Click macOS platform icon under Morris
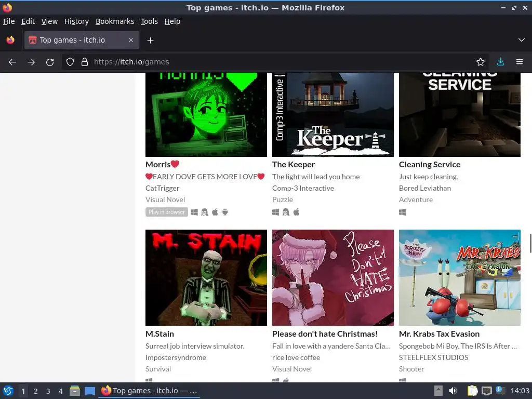 coord(215,212)
